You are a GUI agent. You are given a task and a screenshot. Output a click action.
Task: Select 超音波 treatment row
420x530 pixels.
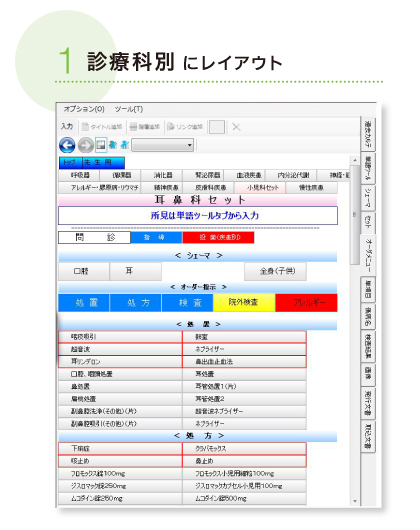[x=120, y=349]
